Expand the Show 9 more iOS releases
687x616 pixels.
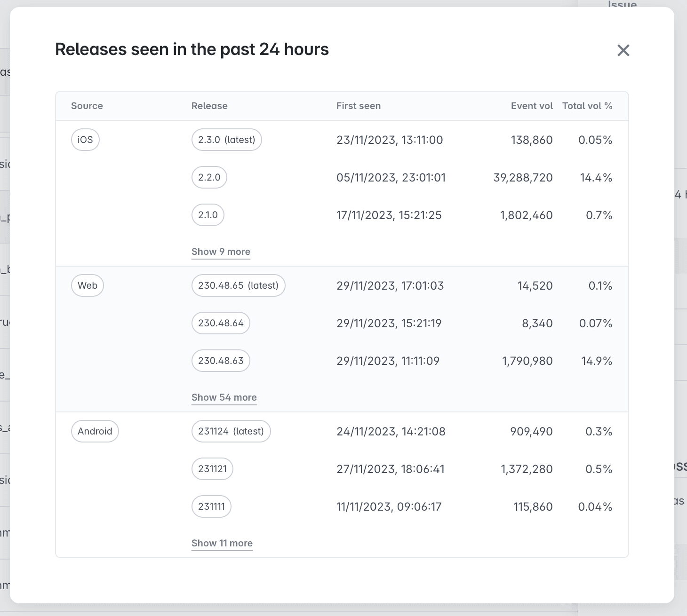[x=221, y=252]
